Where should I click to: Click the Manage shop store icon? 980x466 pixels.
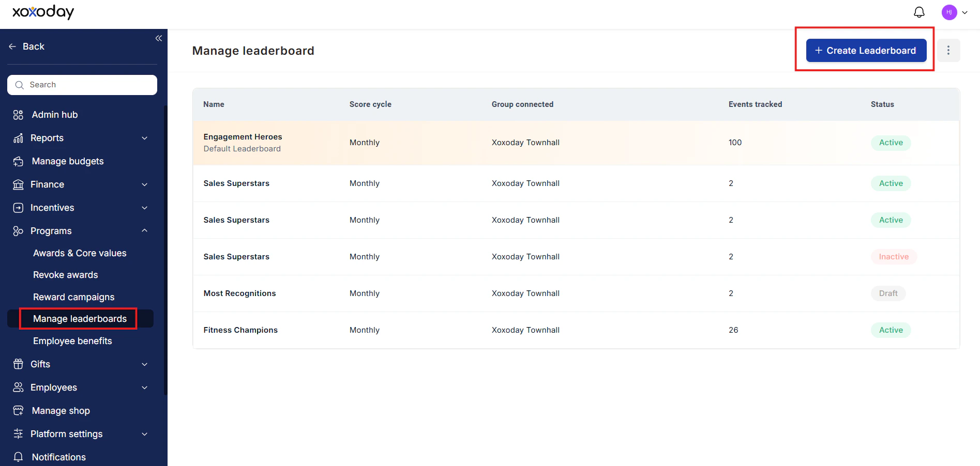(x=18, y=411)
